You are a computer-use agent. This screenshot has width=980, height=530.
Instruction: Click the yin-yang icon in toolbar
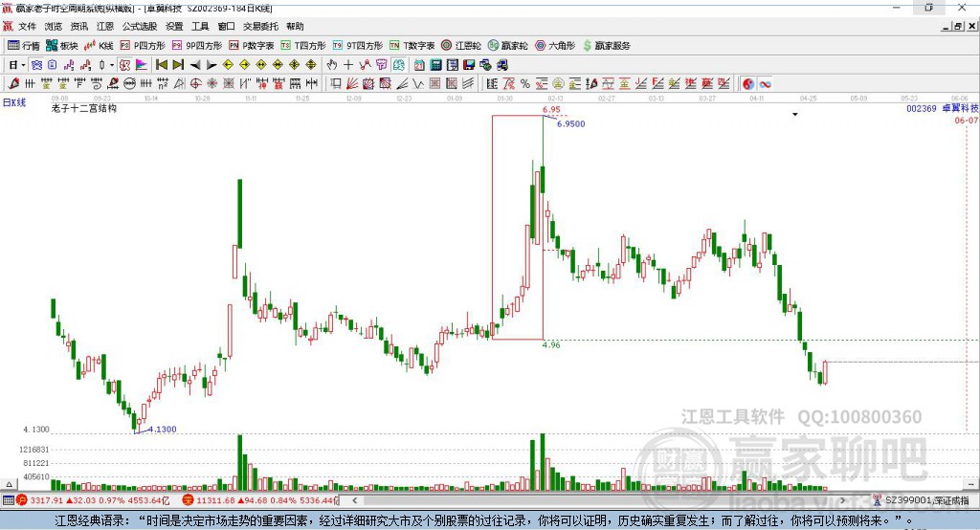pos(748,84)
